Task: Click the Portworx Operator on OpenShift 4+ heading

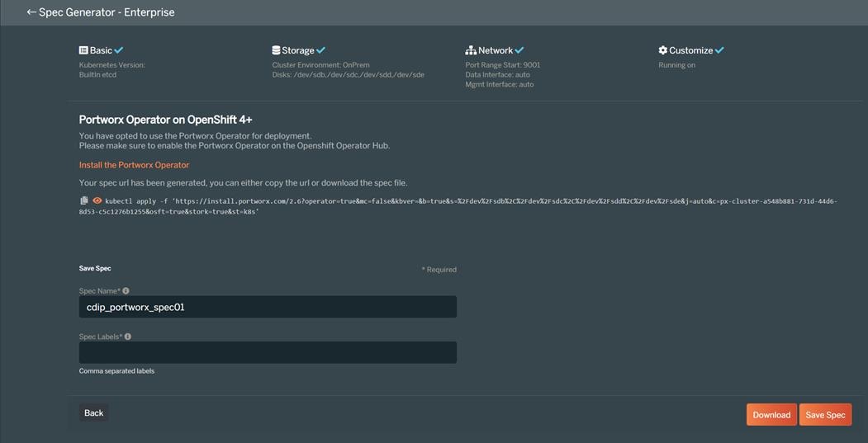Action: tap(166, 120)
